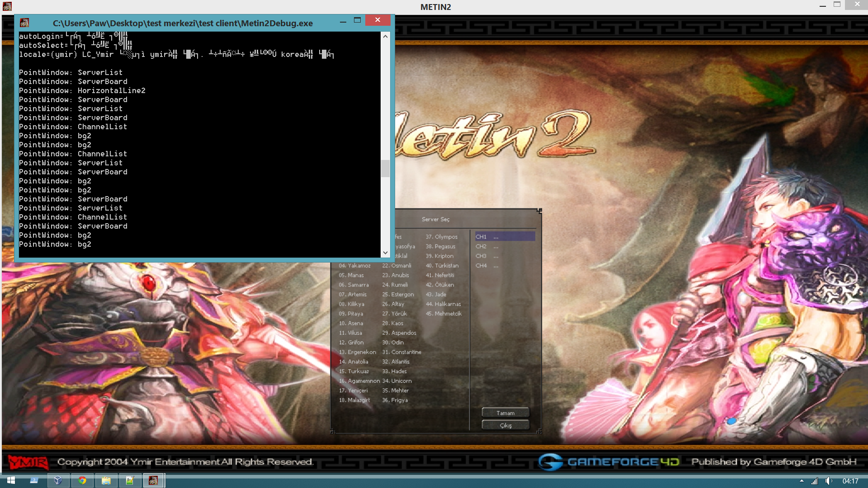Select server 28. Kaos
This screenshot has width=868, height=488.
tap(393, 323)
